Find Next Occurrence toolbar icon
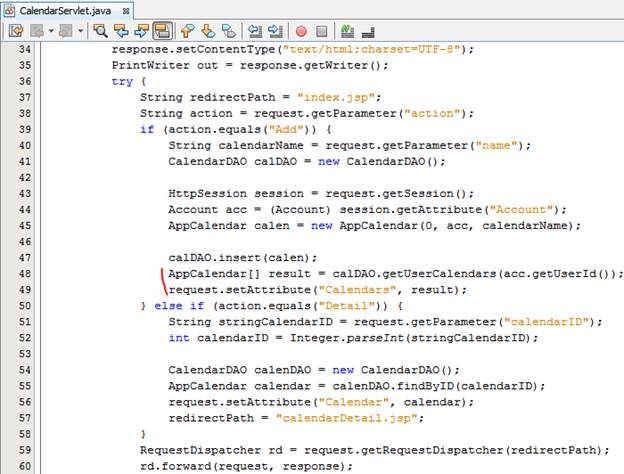 click(142, 31)
